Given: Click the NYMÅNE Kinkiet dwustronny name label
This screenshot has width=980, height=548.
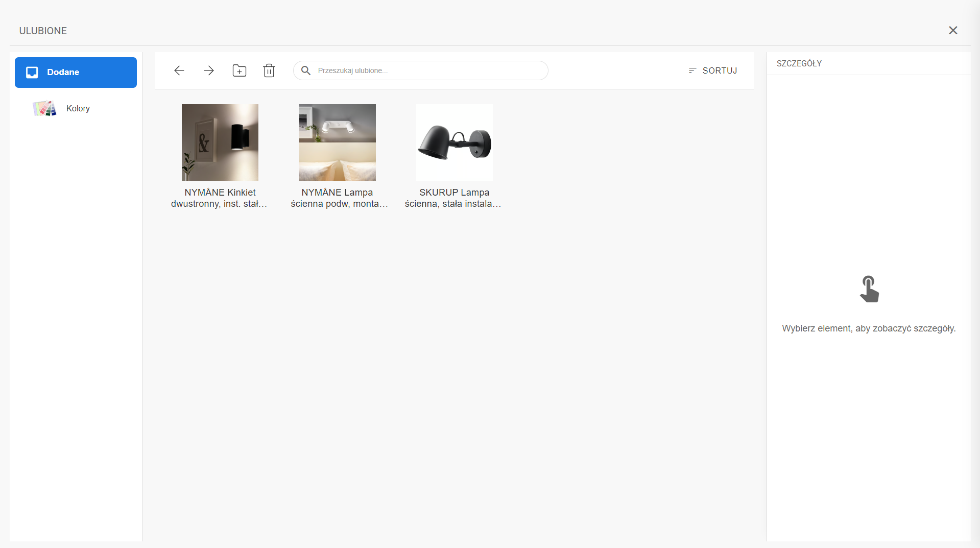Looking at the screenshot, I should coord(220,198).
